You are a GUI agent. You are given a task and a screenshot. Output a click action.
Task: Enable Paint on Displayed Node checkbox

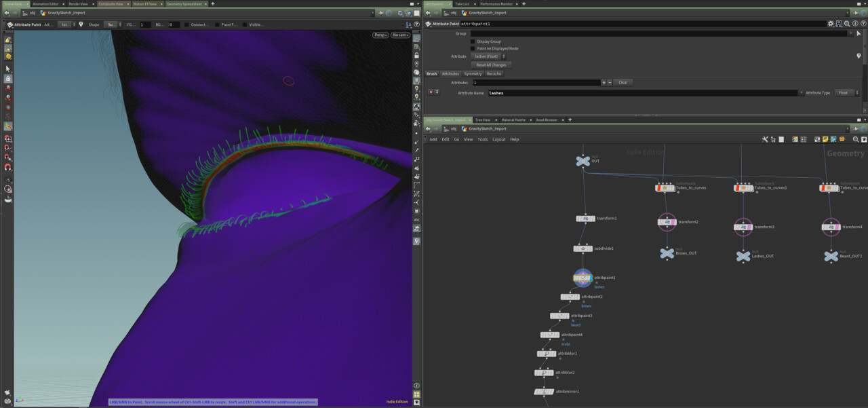473,49
